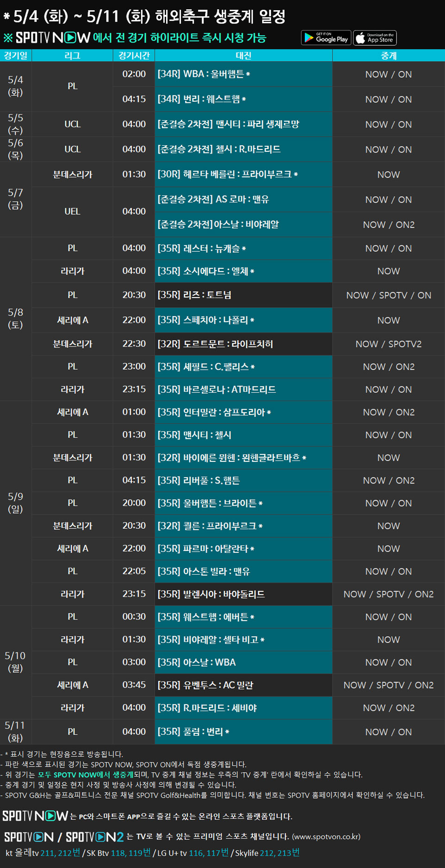Select the 리그 column header
This screenshot has width=445, height=868.
72,56
